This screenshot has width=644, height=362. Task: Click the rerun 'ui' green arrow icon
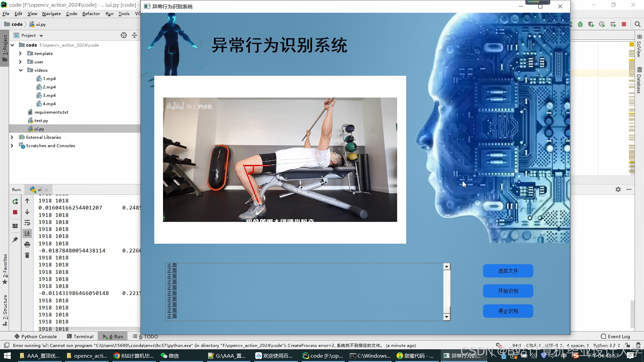coord(15,201)
